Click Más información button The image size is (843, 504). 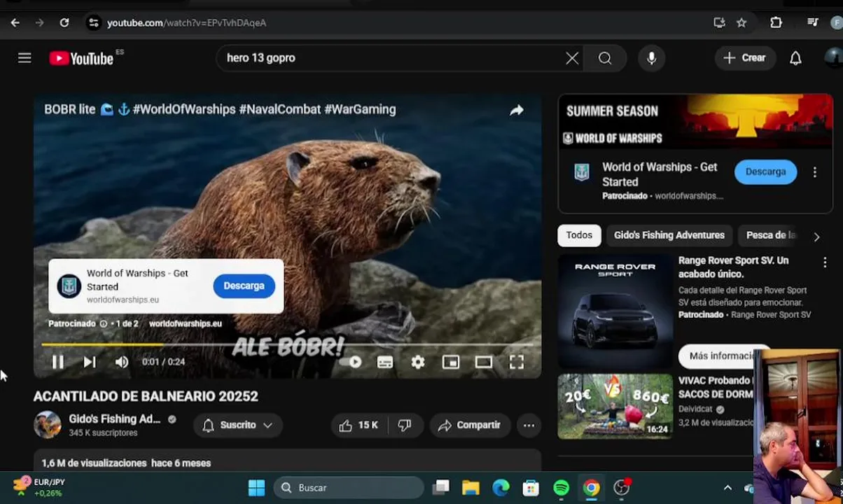723,356
